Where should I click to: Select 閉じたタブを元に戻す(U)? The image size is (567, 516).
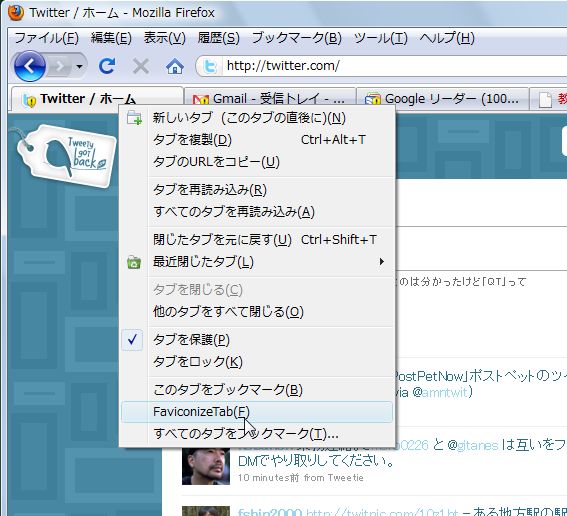[257, 239]
